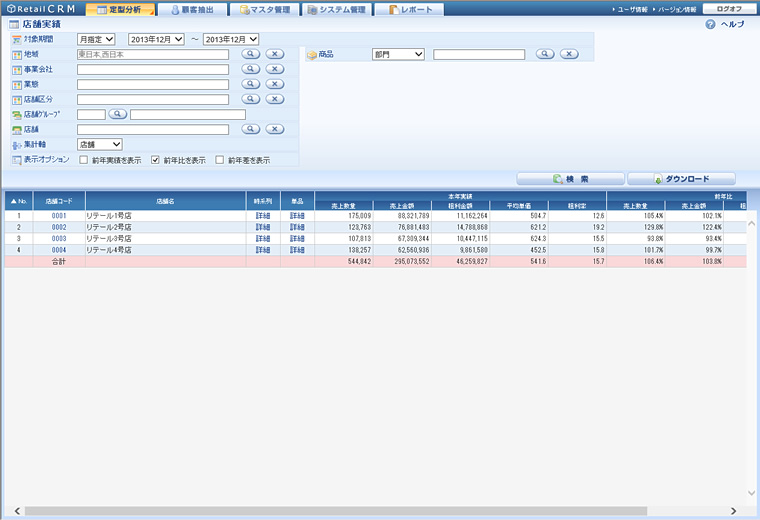Screen dimensions: 760x520
Task: Open store code 0004 link
Action: click(59, 250)
